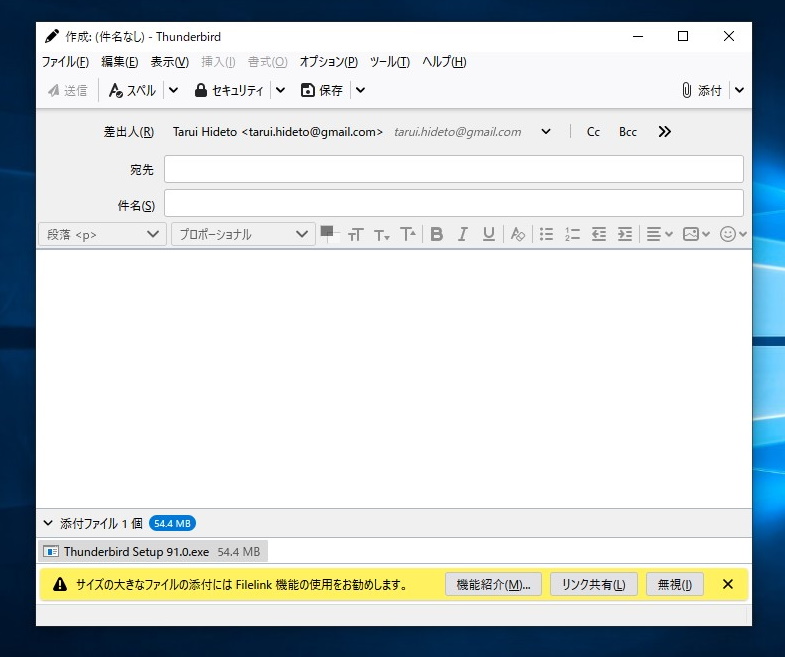Choose text color swatch
The image size is (785, 657).
(x=327, y=231)
